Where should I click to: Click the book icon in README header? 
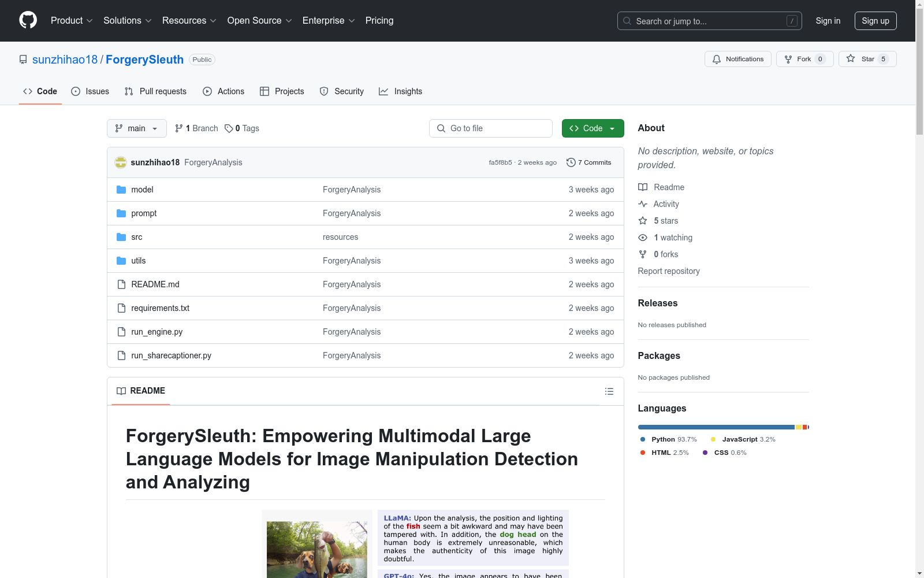121,391
